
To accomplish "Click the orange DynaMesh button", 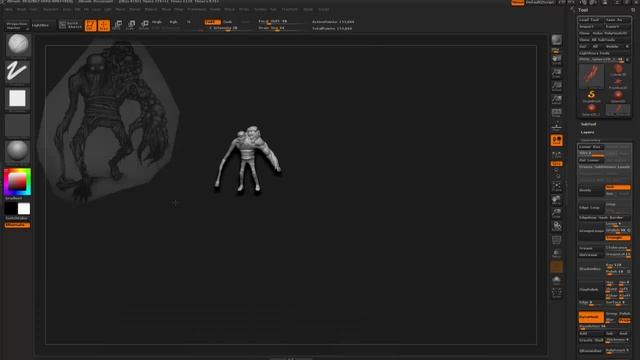I will (x=591, y=317).
